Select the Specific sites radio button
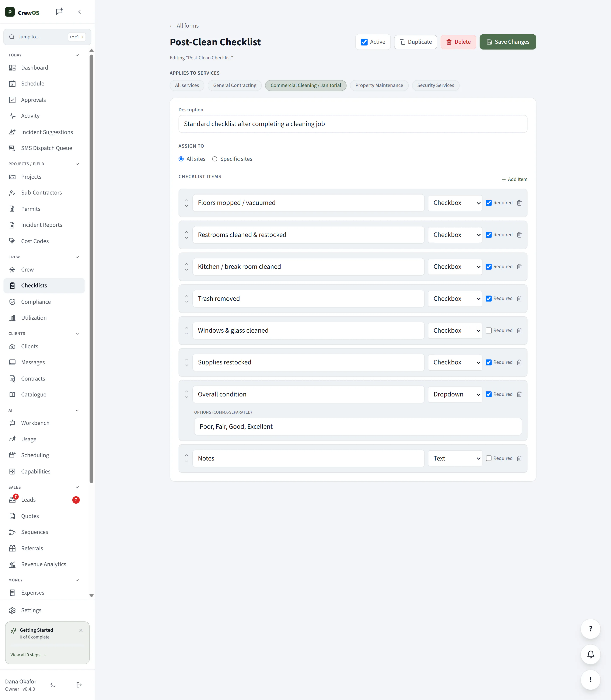611x700 pixels. pyautogui.click(x=214, y=159)
